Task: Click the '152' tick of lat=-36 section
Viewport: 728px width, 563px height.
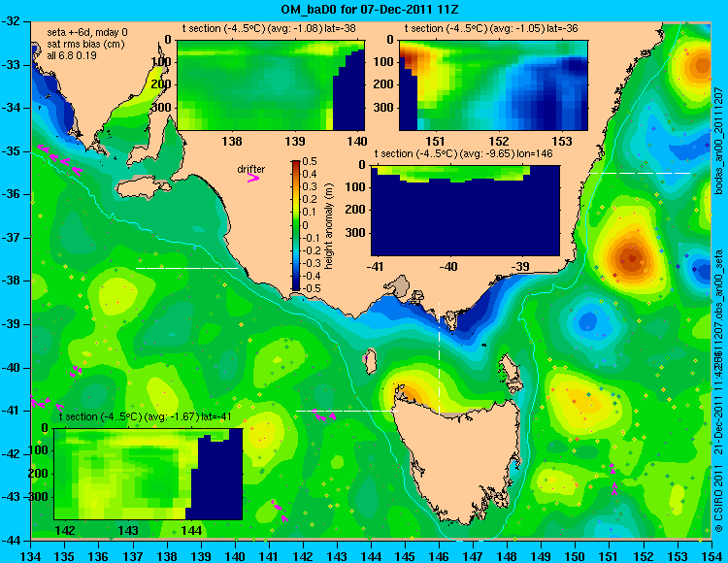Action: (x=499, y=141)
